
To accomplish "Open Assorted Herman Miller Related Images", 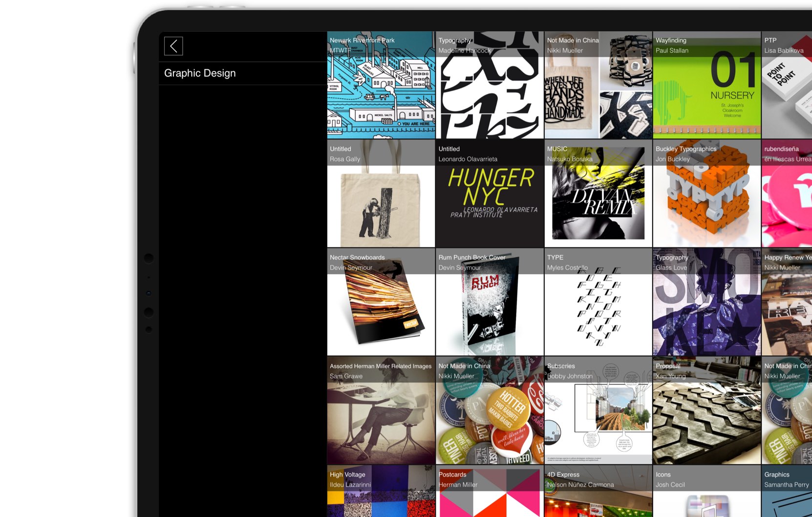I will pyautogui.click(x=381, y=410).
